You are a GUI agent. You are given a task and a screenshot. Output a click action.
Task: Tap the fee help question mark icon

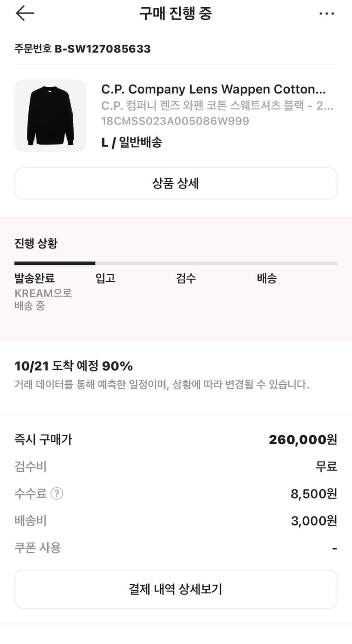pos(57,494)
